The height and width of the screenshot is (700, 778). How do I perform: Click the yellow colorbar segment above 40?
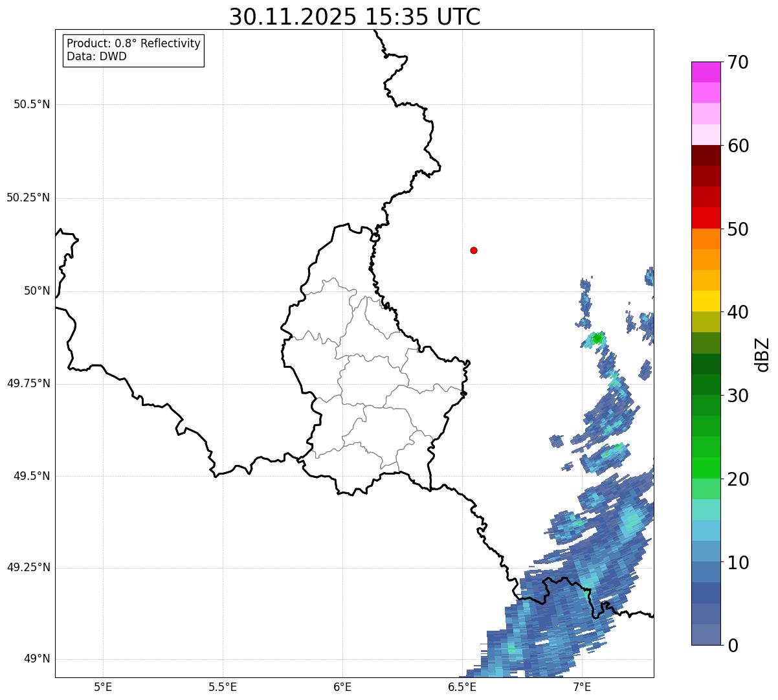pos(706,301)
